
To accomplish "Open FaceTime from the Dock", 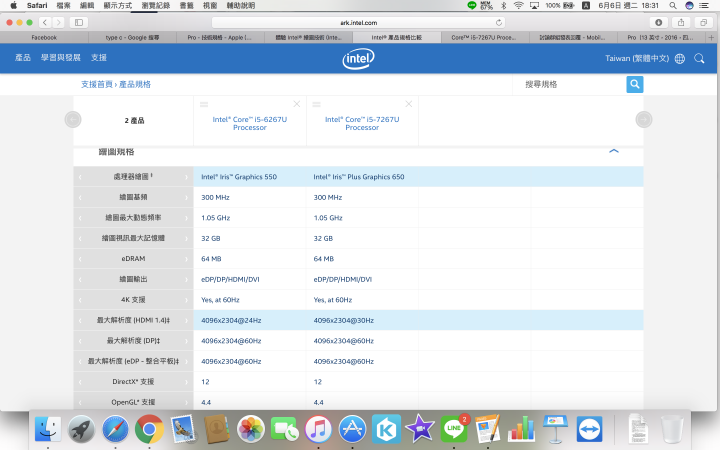I will (284, 429).
